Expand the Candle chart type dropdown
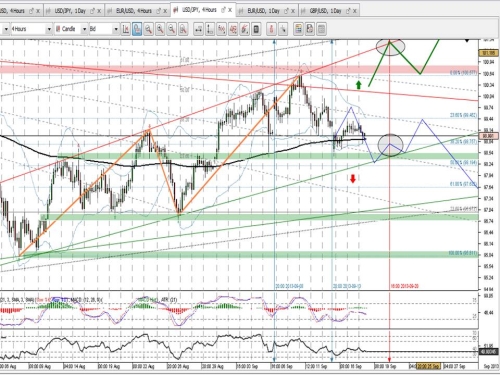 (71, 29)
